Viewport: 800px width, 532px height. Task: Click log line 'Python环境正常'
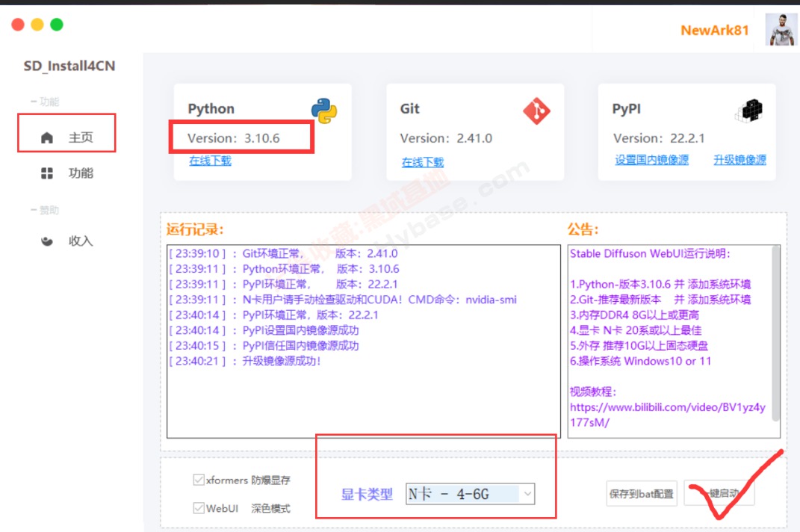click(284, 269)
